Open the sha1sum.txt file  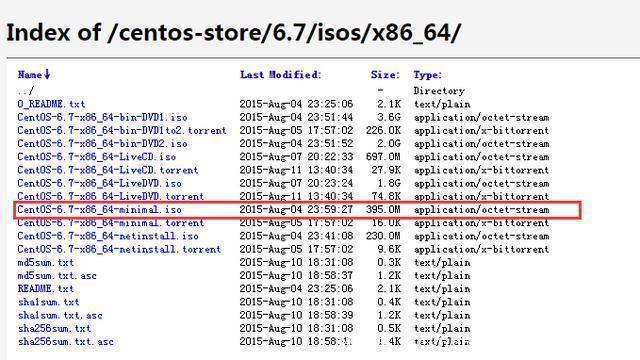pyautogui.click(x=49, y=302)
